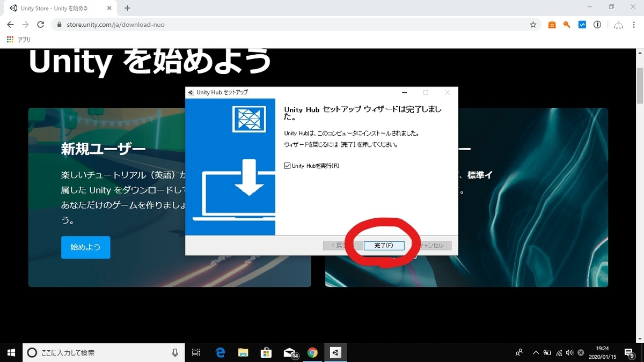Open Mail app from taskbar

tap(290, 352)
